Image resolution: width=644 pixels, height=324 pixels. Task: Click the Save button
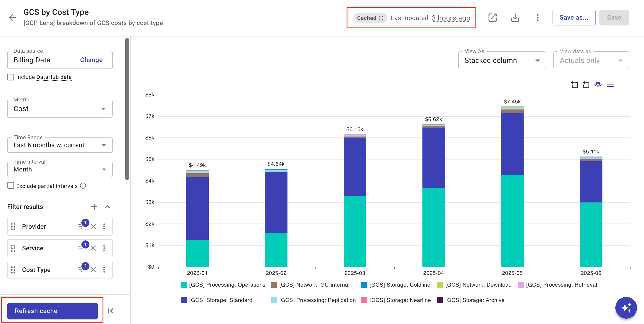point(614,18)
